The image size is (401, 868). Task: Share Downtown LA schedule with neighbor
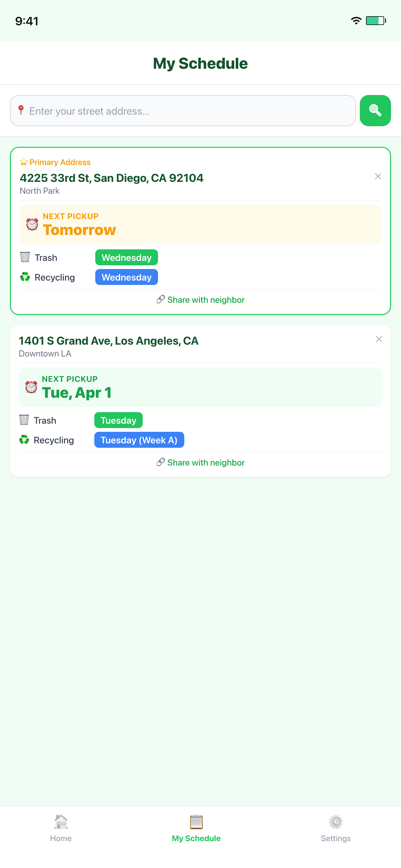pos(201,462)
